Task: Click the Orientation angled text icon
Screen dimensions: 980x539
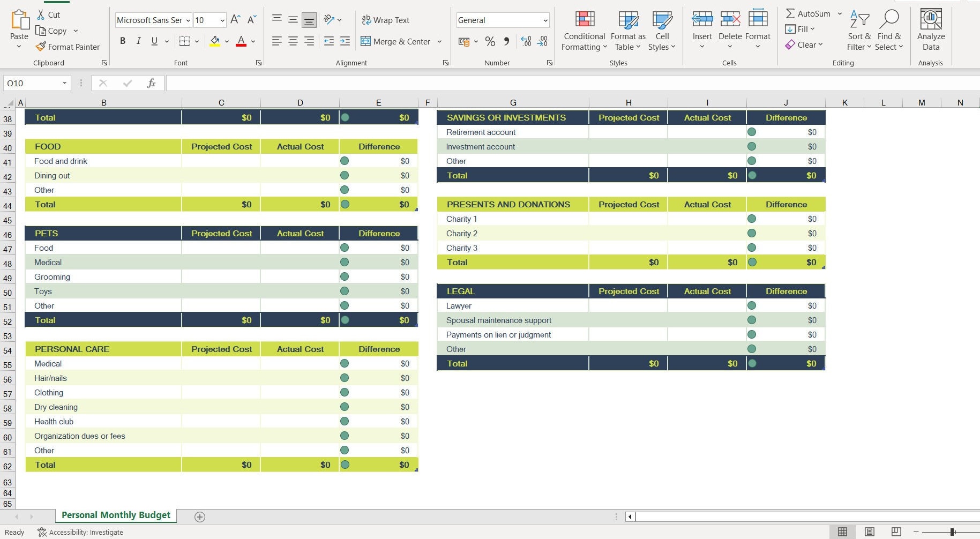Action: pos(329,20)
